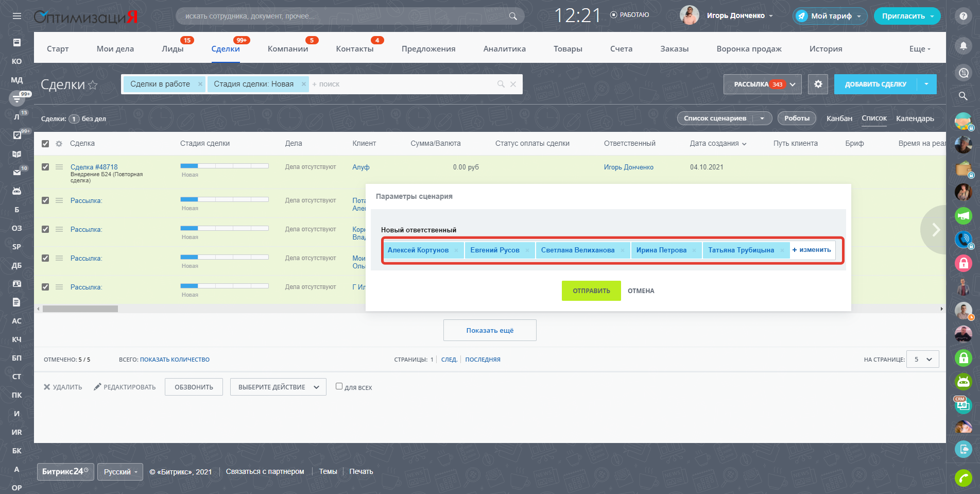Click the magnifier icon in the right sidebar
This screenshot has width=980, height=494.
(963, 96)
